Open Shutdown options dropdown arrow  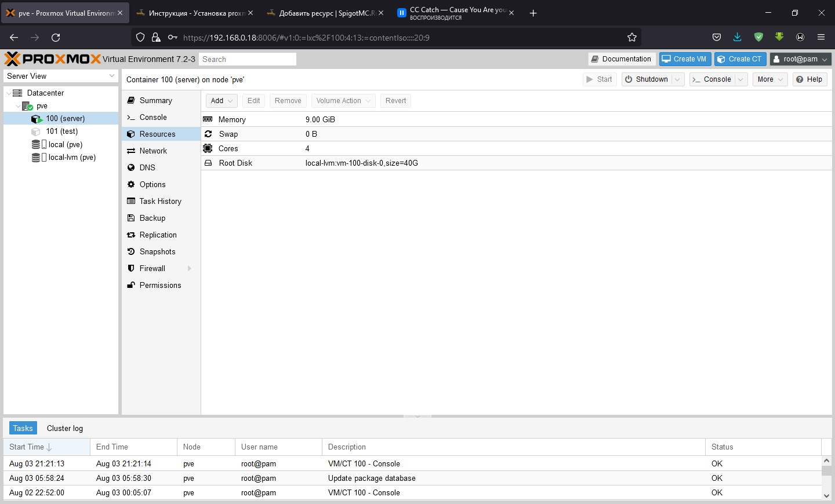coord(677,79)
